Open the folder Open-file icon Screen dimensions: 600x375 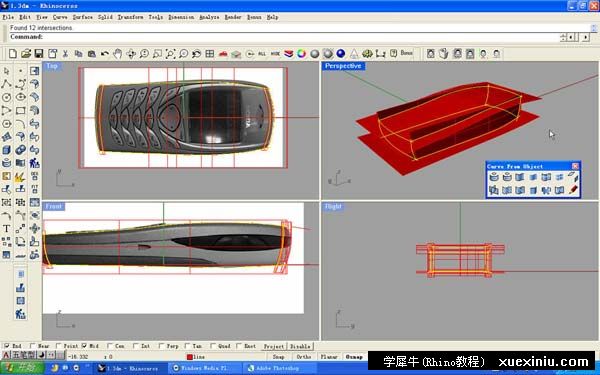pos(26,54)
